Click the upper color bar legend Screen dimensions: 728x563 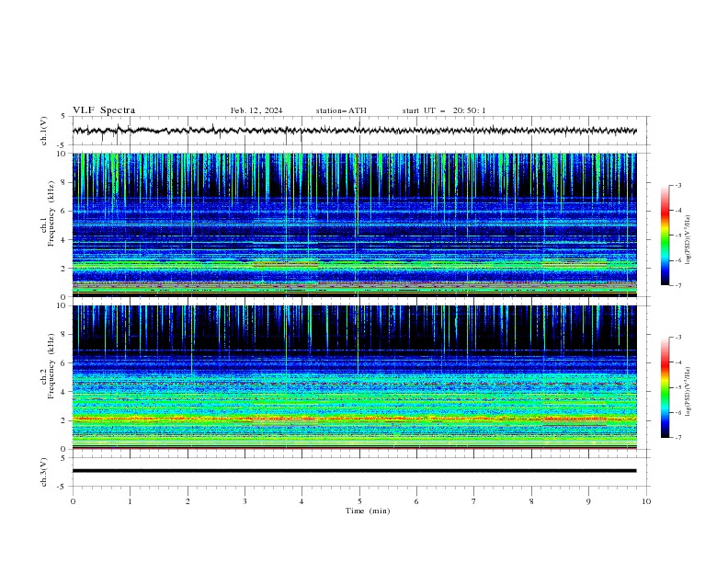[665, 236]
